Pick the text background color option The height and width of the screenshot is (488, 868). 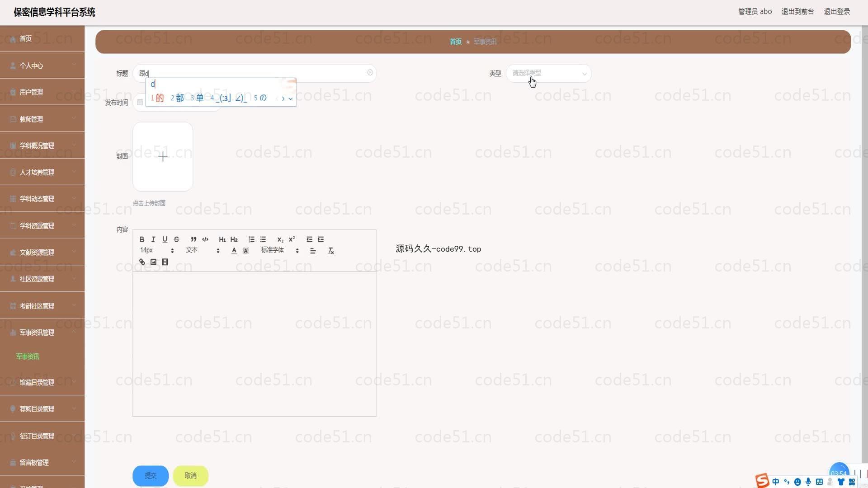point(245,251)
